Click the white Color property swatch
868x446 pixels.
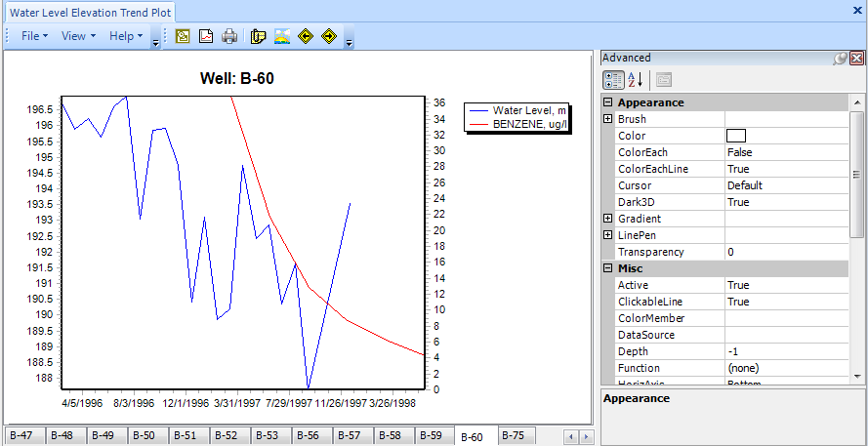point(736,136)
